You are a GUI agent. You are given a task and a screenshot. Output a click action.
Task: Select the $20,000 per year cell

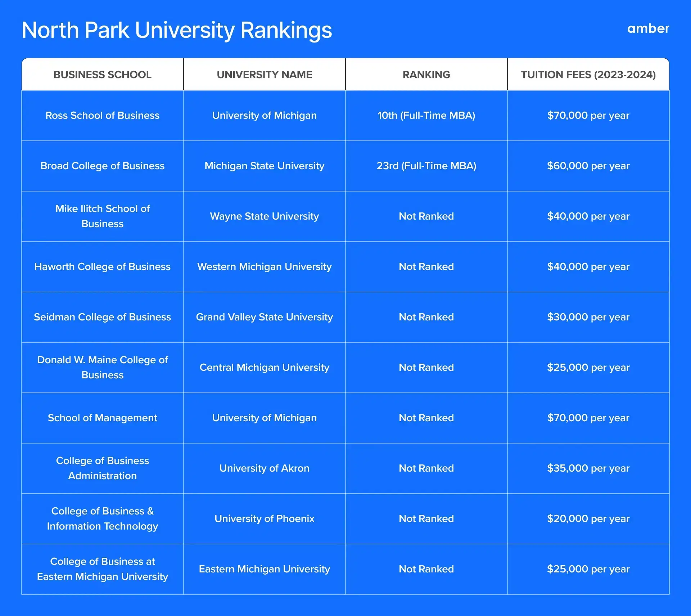point(588,518)
